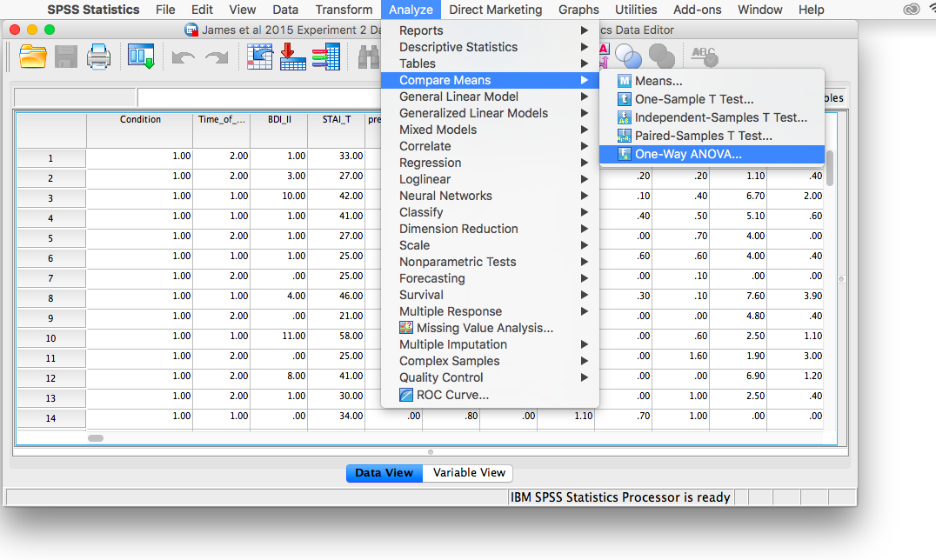Choose the Means... submenu entry

(x=712, y=81)
